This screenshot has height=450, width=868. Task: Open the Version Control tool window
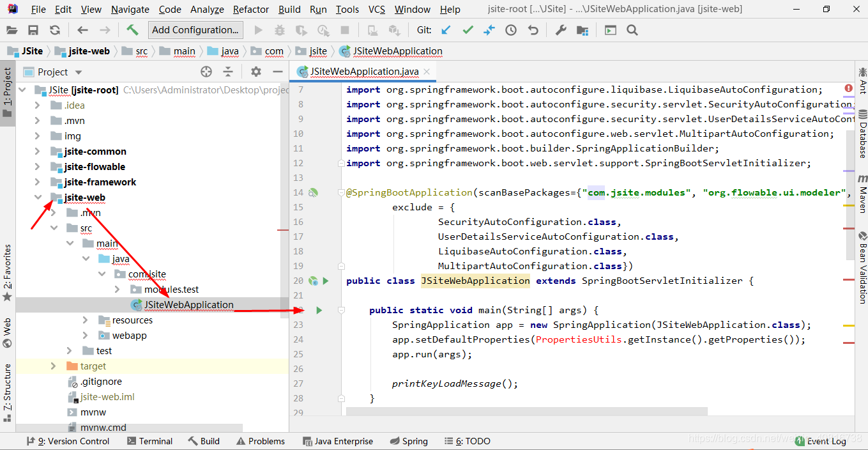[x=68, y=441]
